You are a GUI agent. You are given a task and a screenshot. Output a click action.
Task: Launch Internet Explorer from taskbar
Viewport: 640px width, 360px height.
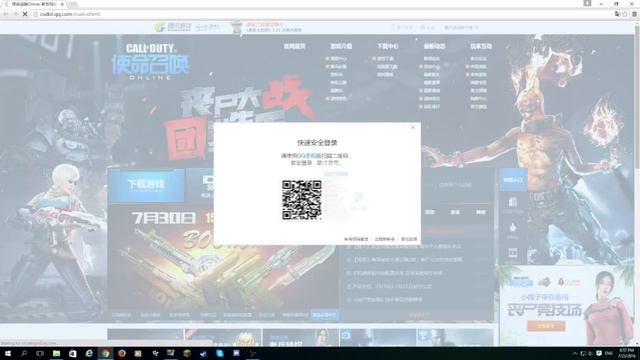(89, 353)
